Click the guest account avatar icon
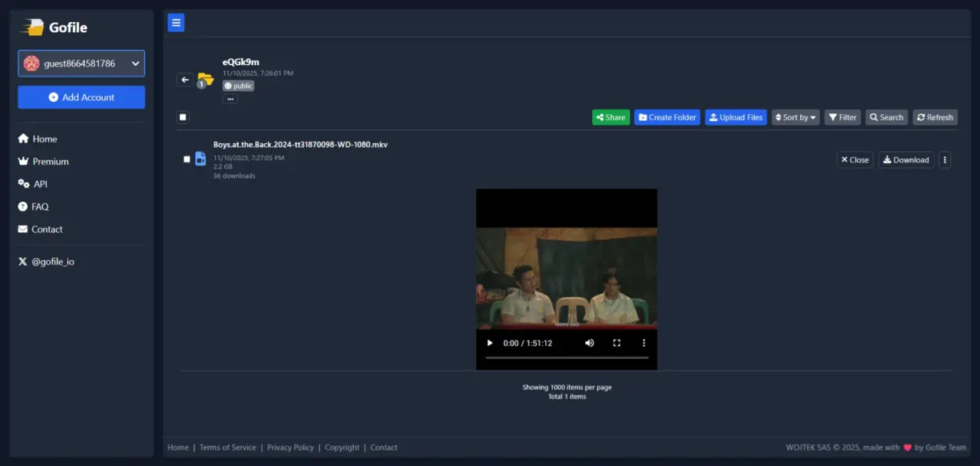 (31, 64)
